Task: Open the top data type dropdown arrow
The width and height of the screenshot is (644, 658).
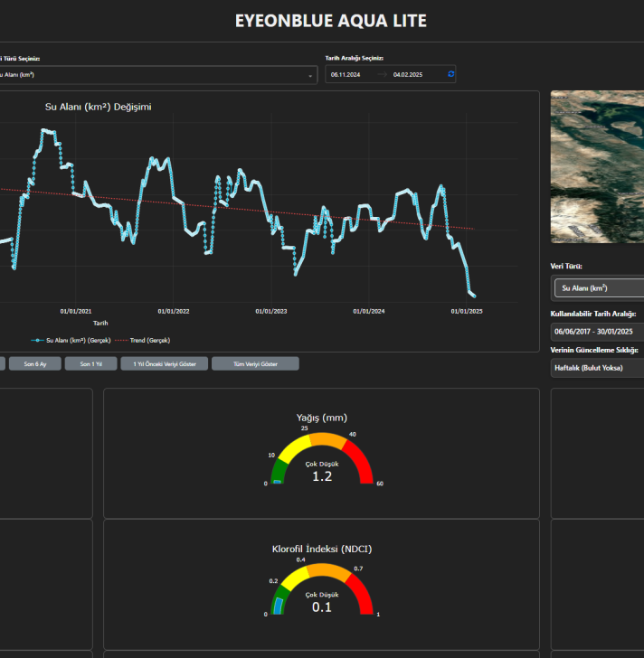Action: pos(310,76)
